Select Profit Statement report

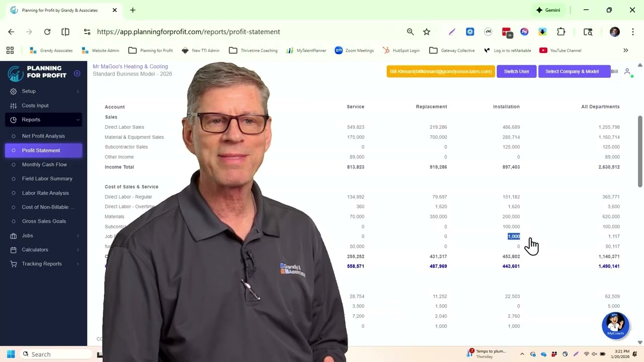pos(43,150)
